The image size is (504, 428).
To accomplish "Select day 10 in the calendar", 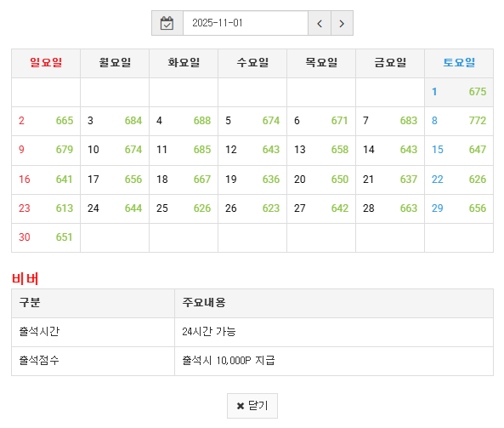I will pyautogui.click(x=115, y=151).
